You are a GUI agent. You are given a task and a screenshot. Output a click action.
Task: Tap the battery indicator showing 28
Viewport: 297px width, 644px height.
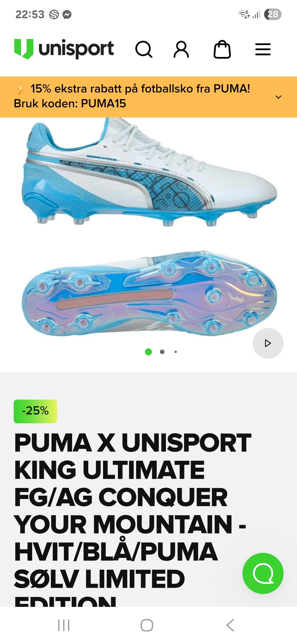click(273, 14)
